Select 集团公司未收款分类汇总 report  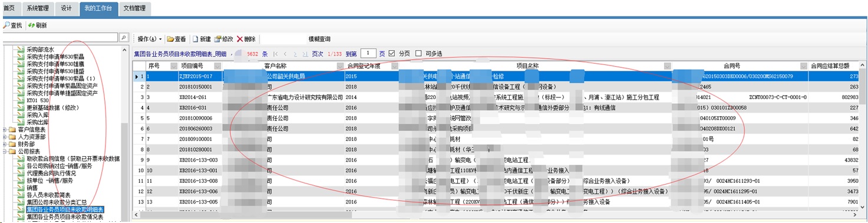click(x=56, y=202)
